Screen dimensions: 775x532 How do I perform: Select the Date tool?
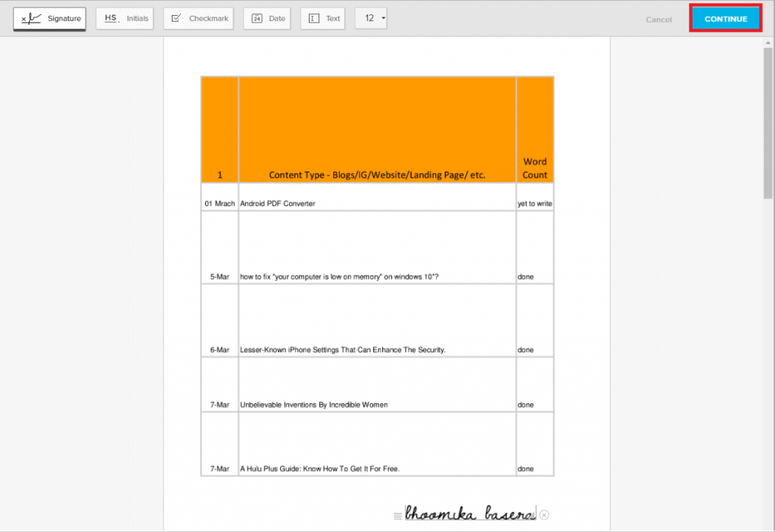tap(267, 19)
